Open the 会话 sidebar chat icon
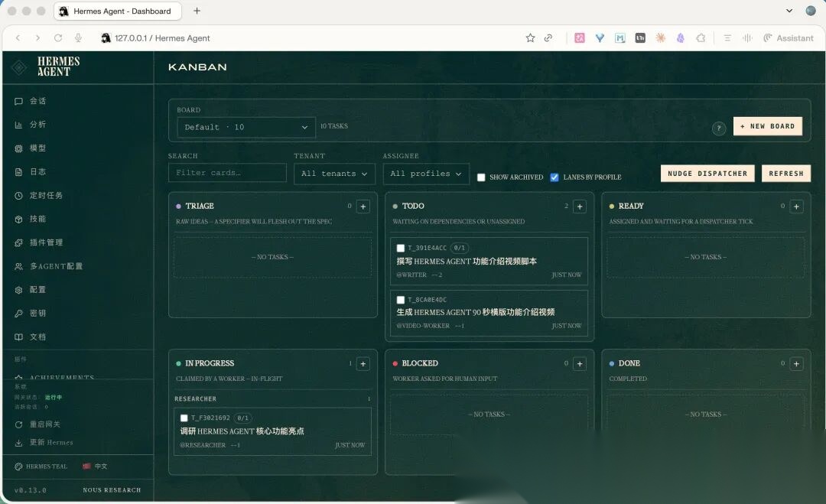826x504 pixels. (x=18, y=101)
